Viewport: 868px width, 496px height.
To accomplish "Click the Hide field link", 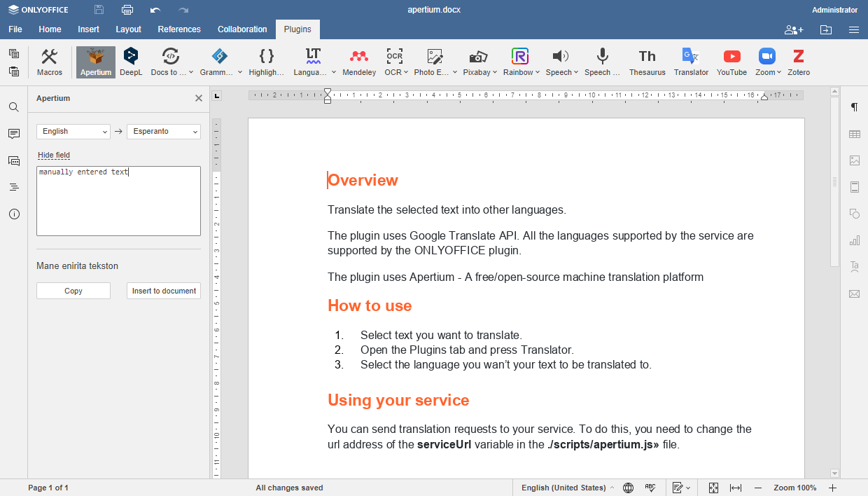I will [54, 155].
